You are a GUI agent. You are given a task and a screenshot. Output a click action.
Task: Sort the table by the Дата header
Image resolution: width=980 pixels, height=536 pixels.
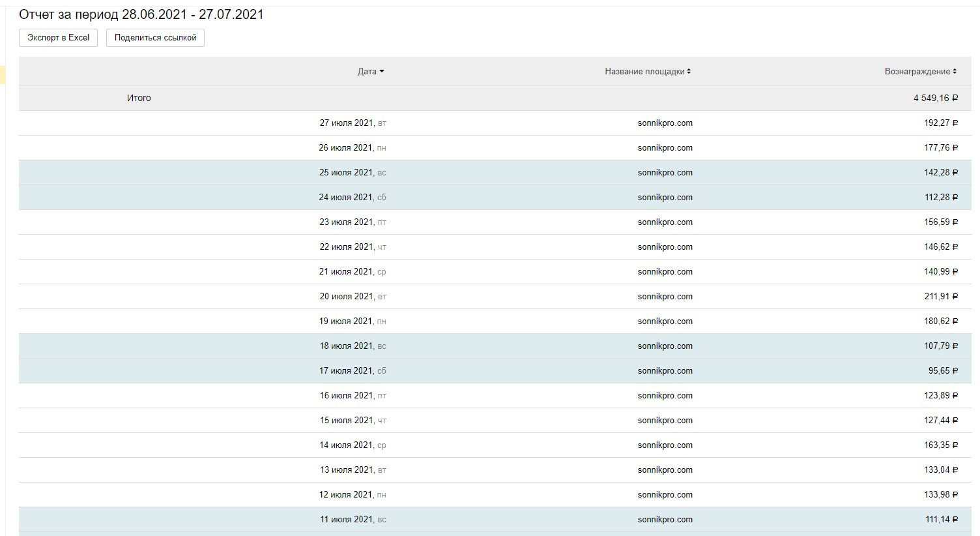pyautogui.click(x=367, y=72)
